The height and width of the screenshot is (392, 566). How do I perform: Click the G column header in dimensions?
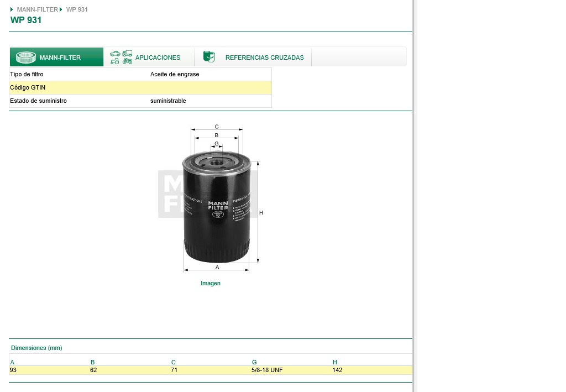(x=254, y=362)
